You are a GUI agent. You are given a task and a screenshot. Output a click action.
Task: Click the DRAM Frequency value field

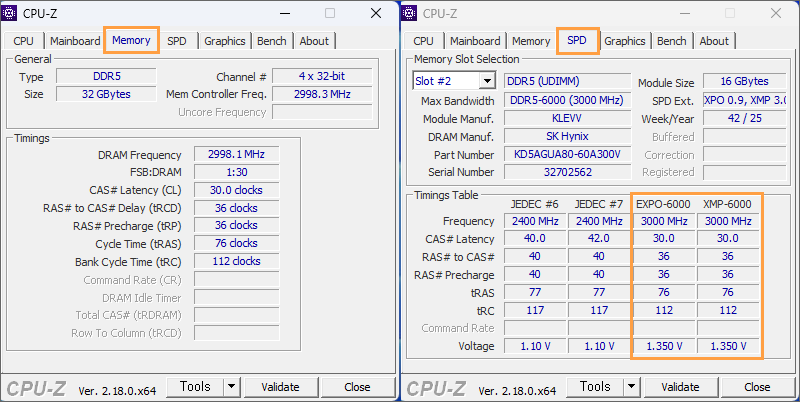(x=236, y=155)
